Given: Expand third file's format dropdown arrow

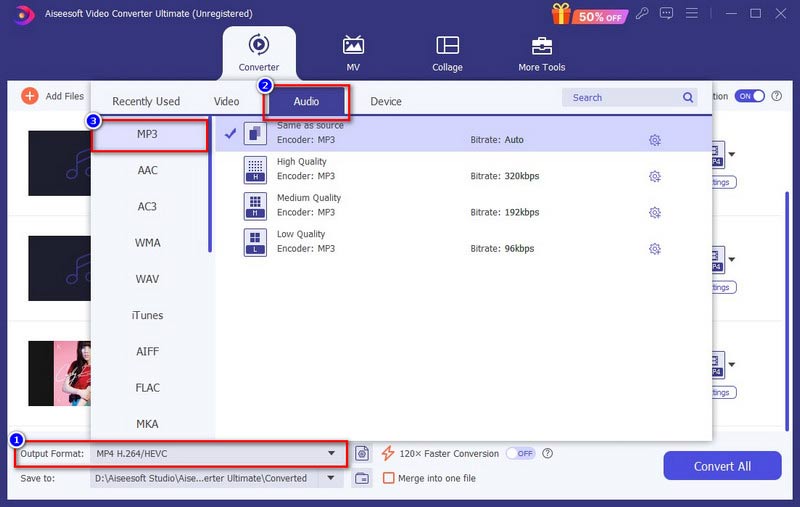Looking at the screenshot, I should (732, 364).
